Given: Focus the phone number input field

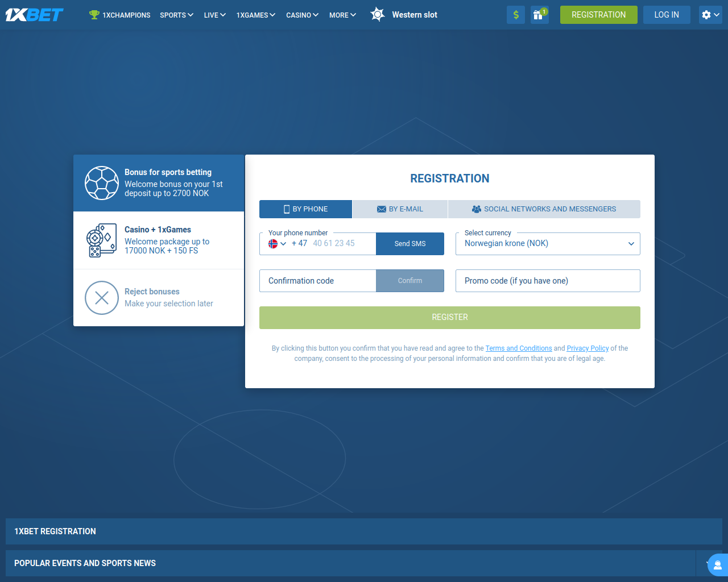Looking at the screenshot, I should (341, 244).
